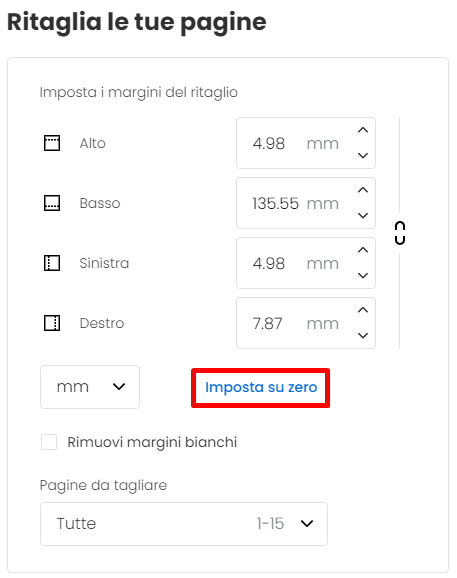
Task: Decrease the Alto margin with down arrow
Action: tap(363, 156)
